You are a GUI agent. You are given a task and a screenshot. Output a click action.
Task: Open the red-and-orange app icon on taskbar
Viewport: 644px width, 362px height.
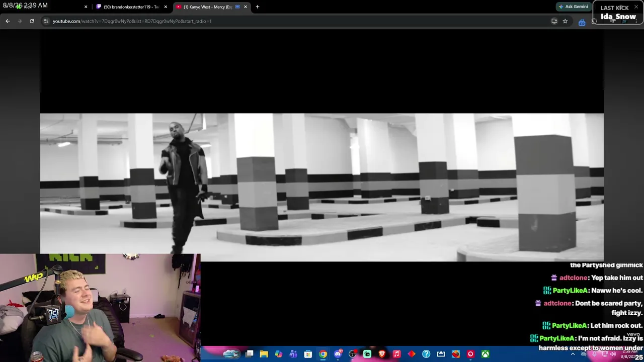point(456,354)
